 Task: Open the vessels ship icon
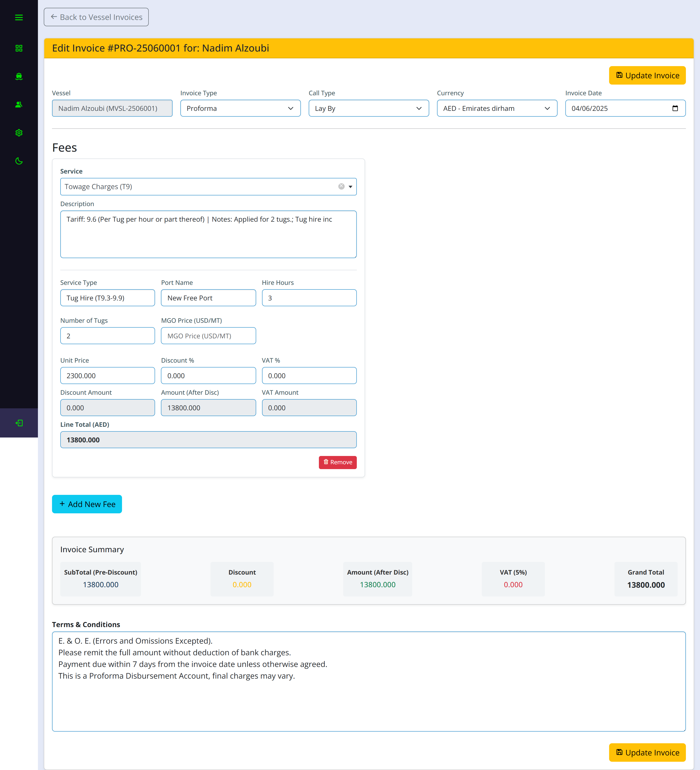pyautogui.click(x=19, y=76)
